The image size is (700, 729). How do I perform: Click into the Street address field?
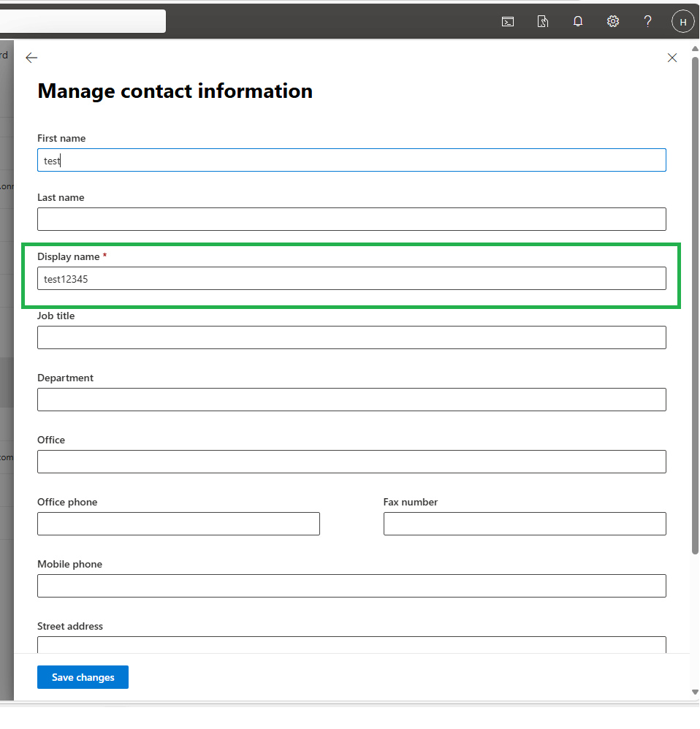(351, 645)
